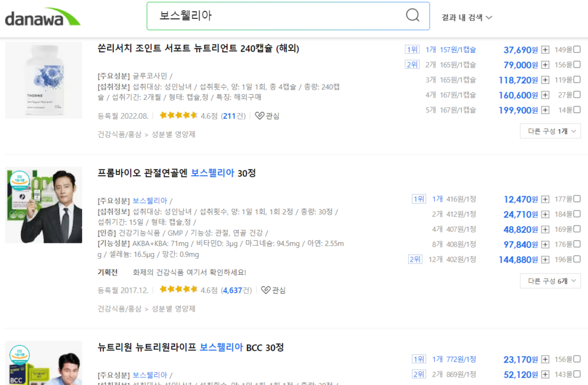Viewport: 588px width, 385px height.
Task: Open the 4,637건 reviews link
Action: [x=236, y=290]
